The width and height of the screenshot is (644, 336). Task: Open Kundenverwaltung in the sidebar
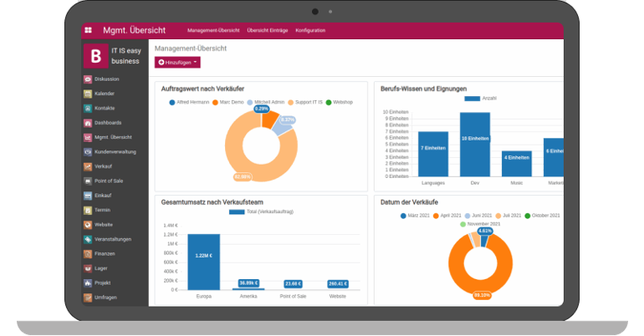(115, 152)
